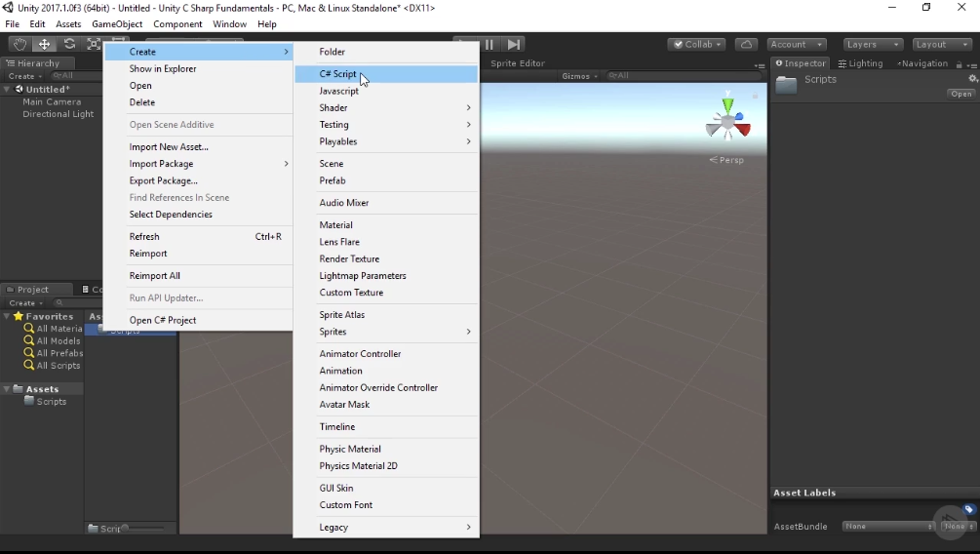Open the All Materials saved search
Image resolution: width=980 pixels, height=554 pixels.
point(53,329)
